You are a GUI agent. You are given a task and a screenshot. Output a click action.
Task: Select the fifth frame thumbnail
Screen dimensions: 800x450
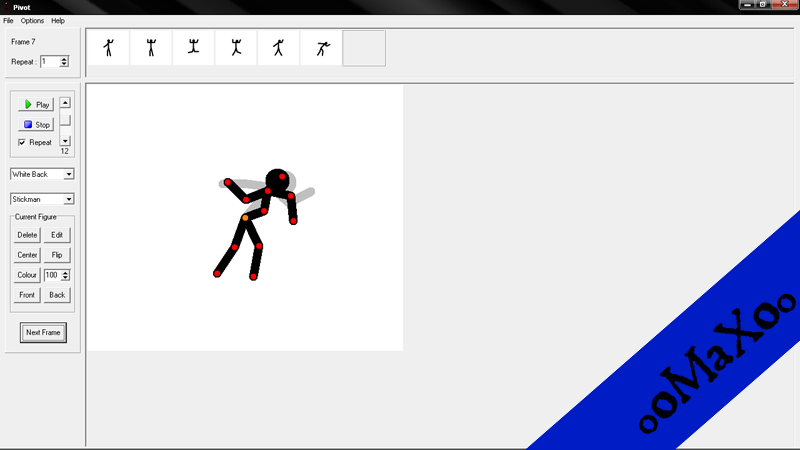(279, 48)
